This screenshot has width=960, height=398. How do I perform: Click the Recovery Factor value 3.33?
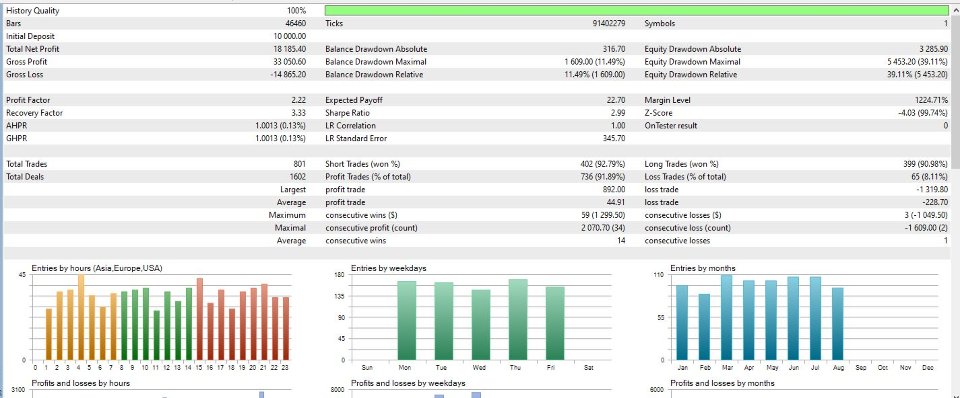299,113
